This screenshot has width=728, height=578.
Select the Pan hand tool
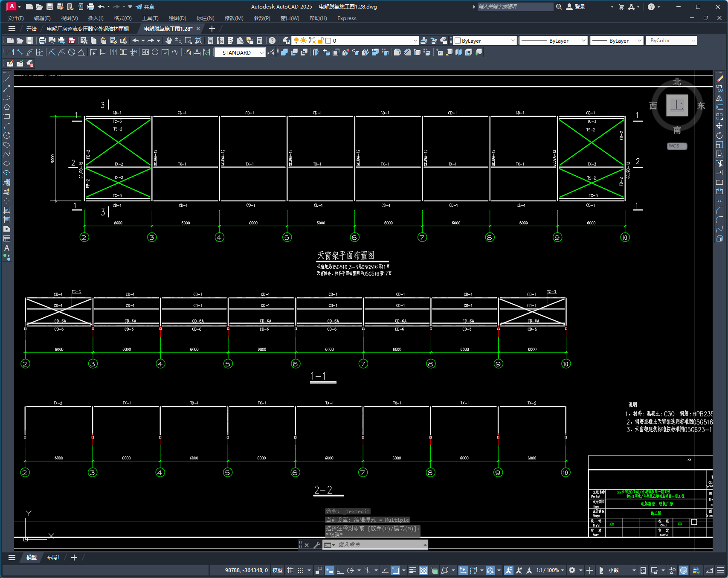(x=169, y=41)
